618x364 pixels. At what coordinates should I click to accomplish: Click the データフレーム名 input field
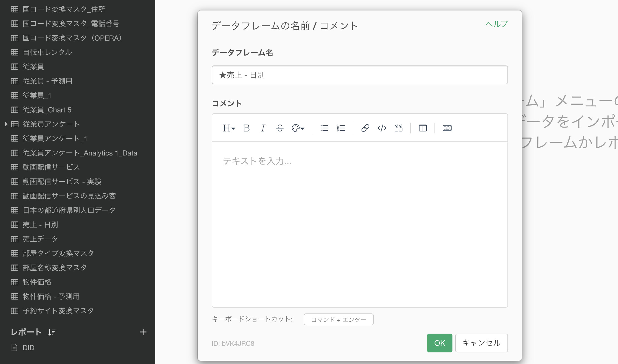359,75
